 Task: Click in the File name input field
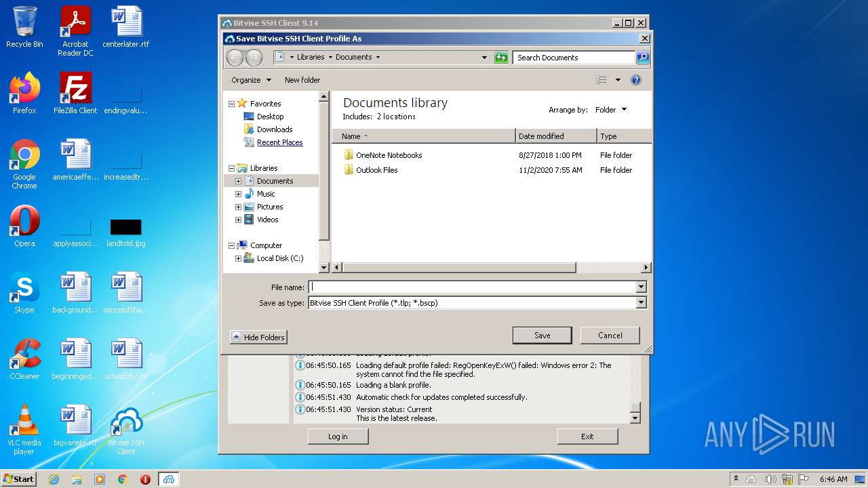tap(472, 287)
